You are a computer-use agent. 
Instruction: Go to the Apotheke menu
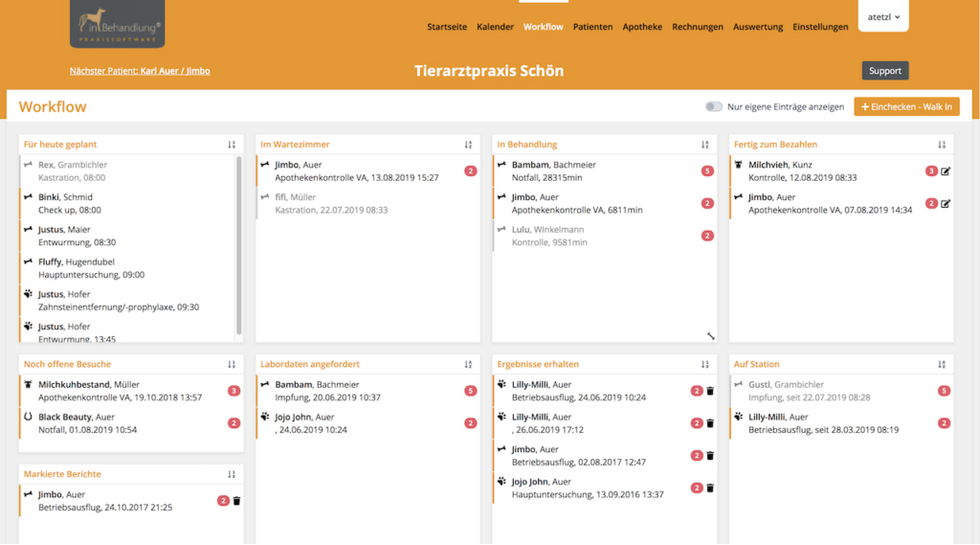(x=642, y=27)
